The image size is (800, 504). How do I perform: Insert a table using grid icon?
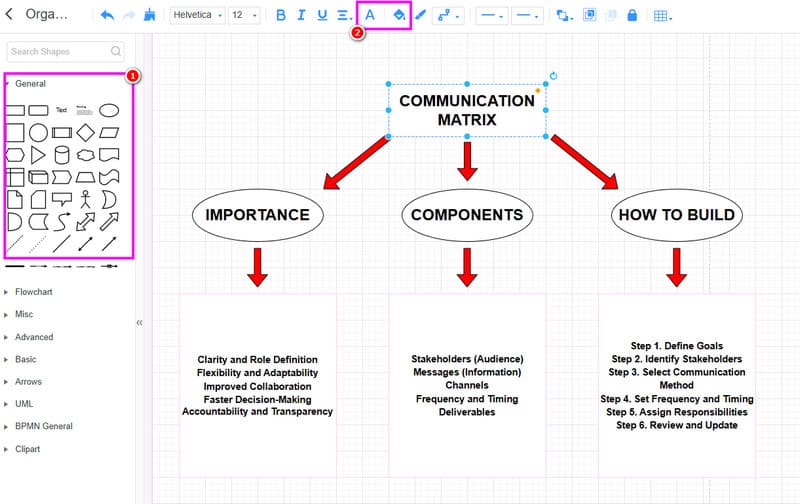coord(661,15)
